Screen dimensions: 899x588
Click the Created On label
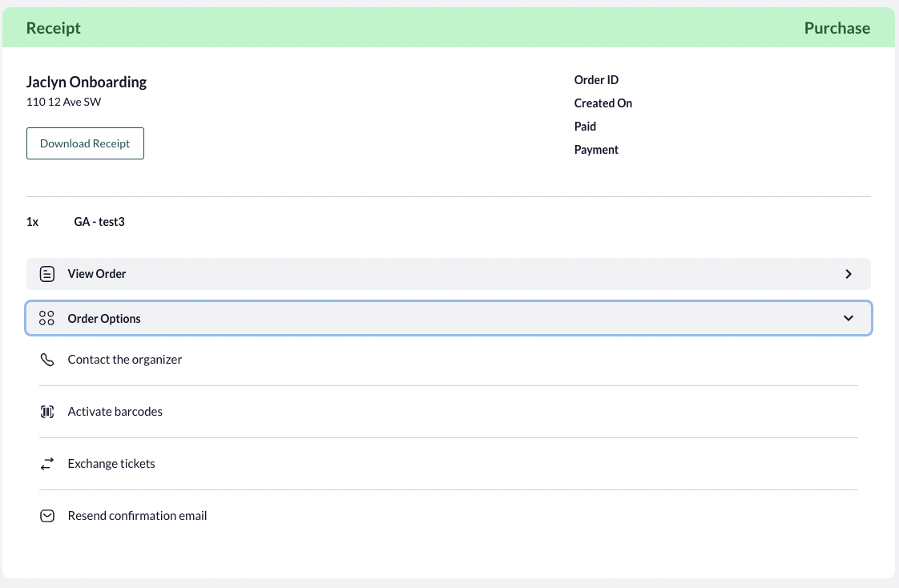pos(603,103)
